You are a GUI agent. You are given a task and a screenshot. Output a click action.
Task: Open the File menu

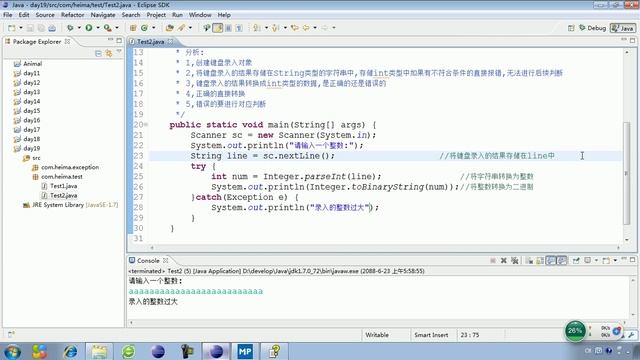click(7, 15)
